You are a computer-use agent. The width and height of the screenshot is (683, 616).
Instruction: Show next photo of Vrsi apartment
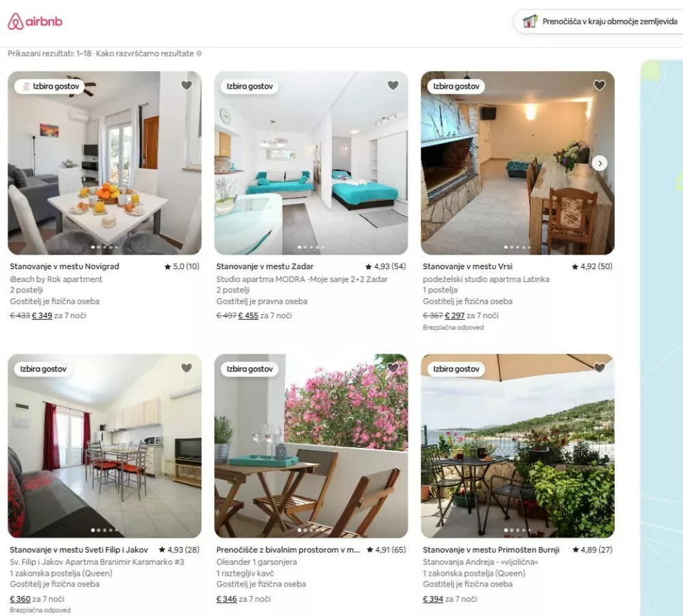[x=600, y=163]
